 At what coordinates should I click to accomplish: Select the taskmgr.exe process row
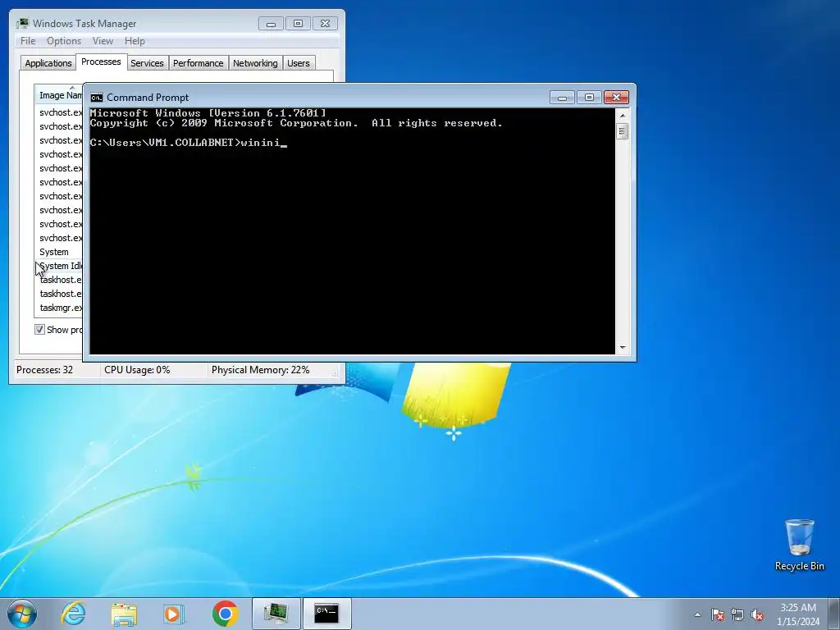coord(59,308)
